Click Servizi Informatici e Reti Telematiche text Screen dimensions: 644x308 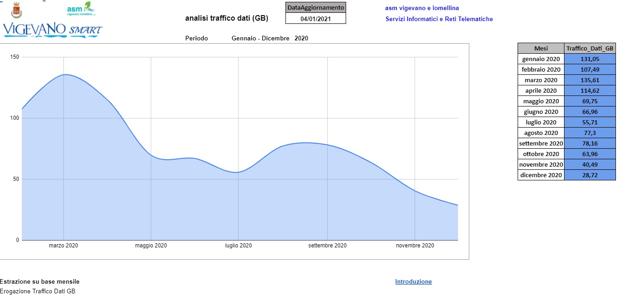[439, 19]
